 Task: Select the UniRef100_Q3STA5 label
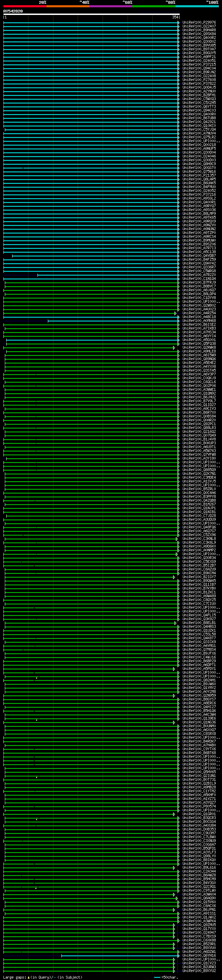[199, 370]
